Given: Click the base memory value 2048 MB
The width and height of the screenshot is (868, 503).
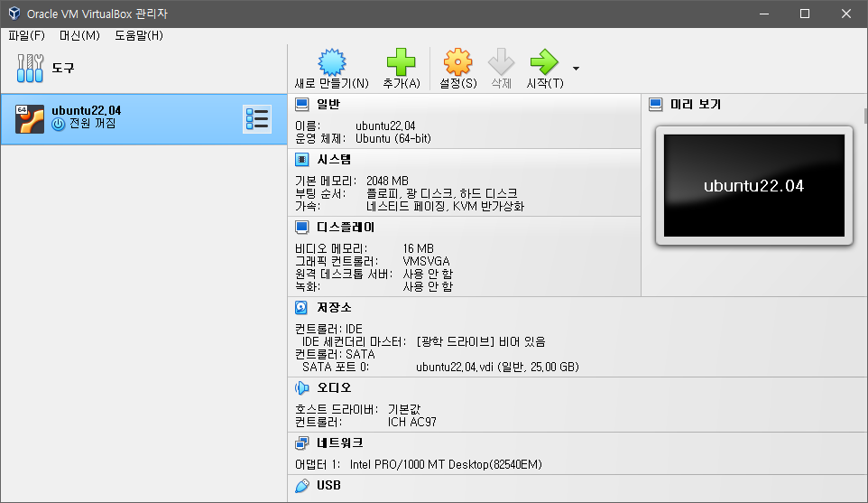Looking at the screenshot, I should [387, 181].
